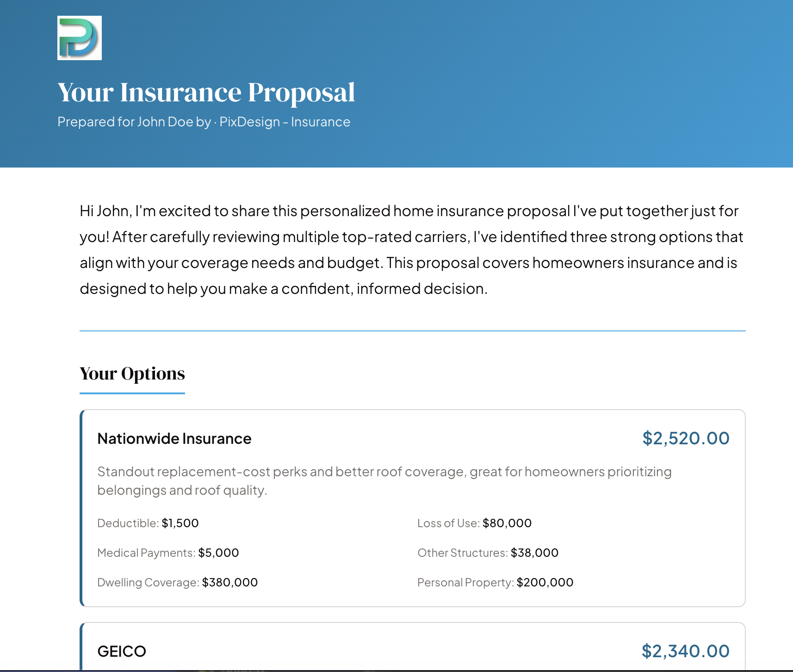Select the Your Options heading

[x=132, y=373]
